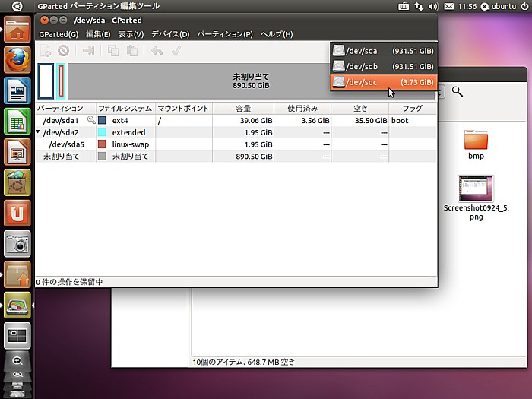The height and width of the screenshot is (399, 532).
Task: Click the New partition toolbar icon
Action: click(x=46, y=51)
